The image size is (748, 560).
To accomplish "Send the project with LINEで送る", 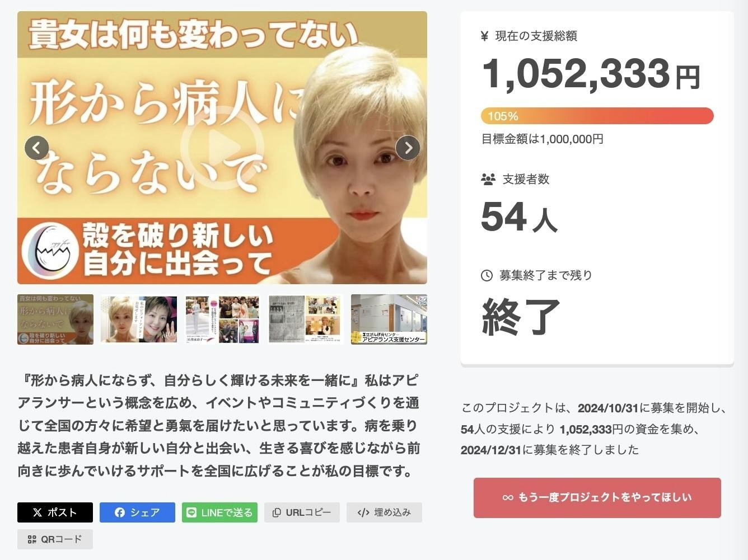I will [x=219, y=512].
